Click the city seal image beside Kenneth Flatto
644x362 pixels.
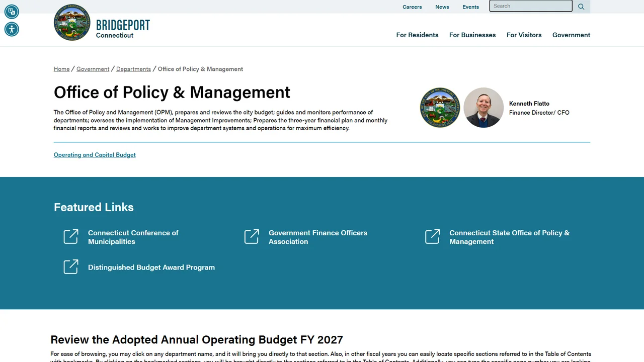440,108
